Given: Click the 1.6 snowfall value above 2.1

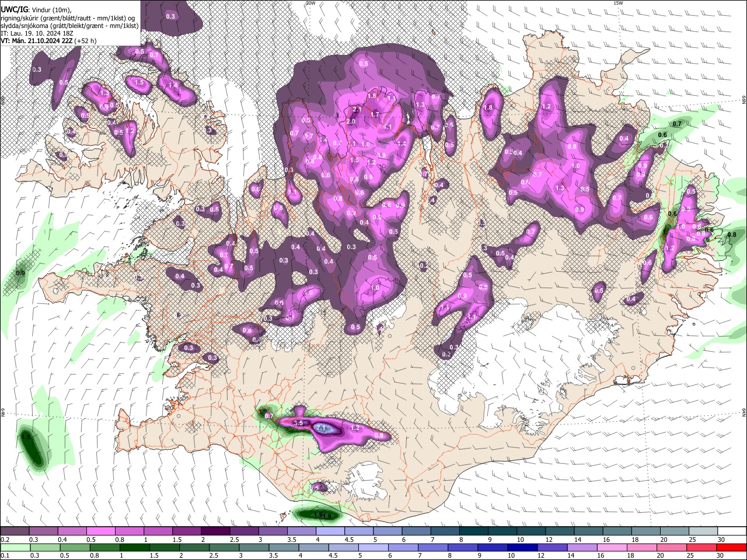Looking at the screenshot, I should tap(372, 96).
